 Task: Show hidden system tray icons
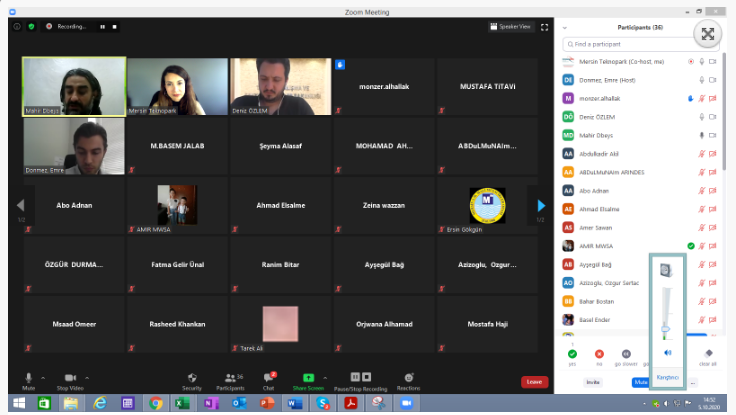644,403
